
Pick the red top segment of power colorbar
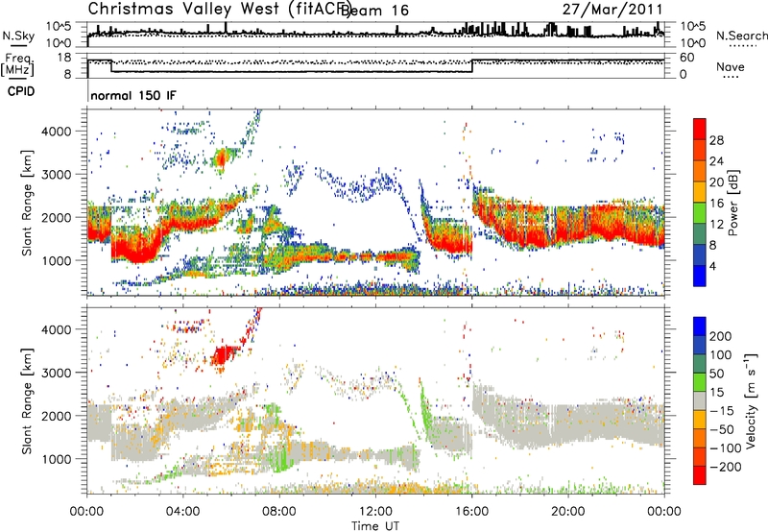pyautogui.click(x=700, y=129)
